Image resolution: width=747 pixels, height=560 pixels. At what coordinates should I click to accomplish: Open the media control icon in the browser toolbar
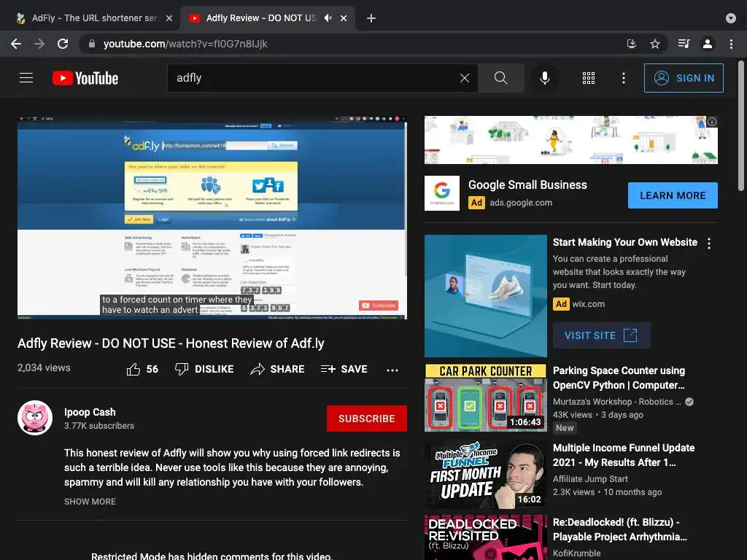click(684, 44)
